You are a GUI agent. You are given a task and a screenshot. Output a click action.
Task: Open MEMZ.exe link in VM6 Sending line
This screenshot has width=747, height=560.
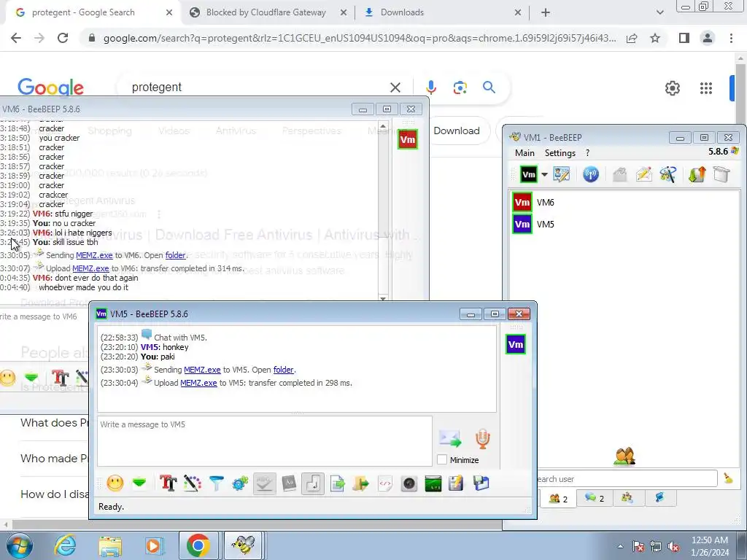click(x=94, y=255)
